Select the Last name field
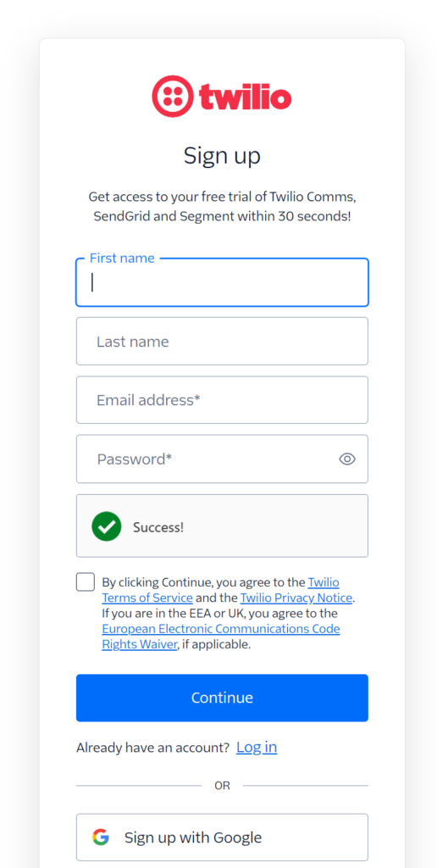Image resolution: width=437 pixels, height=868 pixels. 222,341
